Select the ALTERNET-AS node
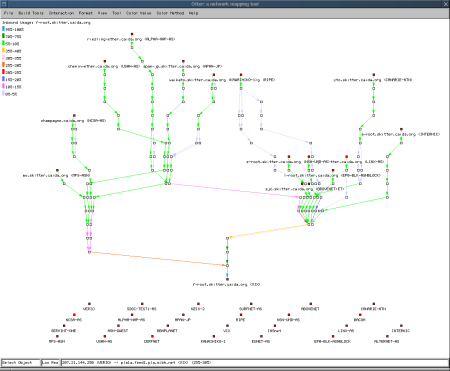Viewport: 450px width, 371px height. tap(387, 336)
